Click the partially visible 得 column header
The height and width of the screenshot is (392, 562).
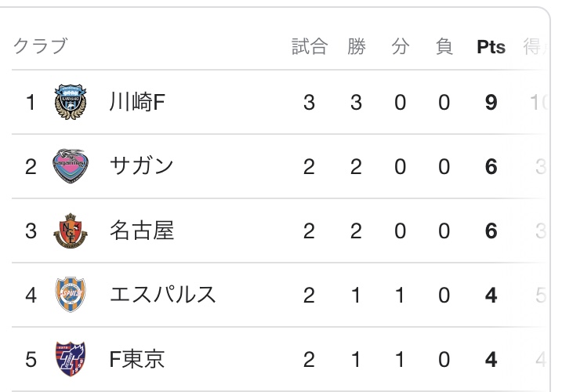[535, 46]
